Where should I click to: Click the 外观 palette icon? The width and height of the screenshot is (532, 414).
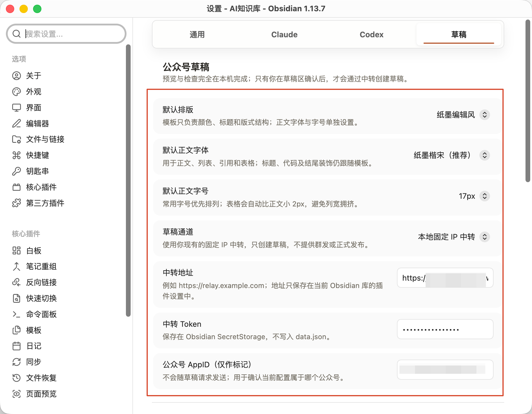click(17, 92)
